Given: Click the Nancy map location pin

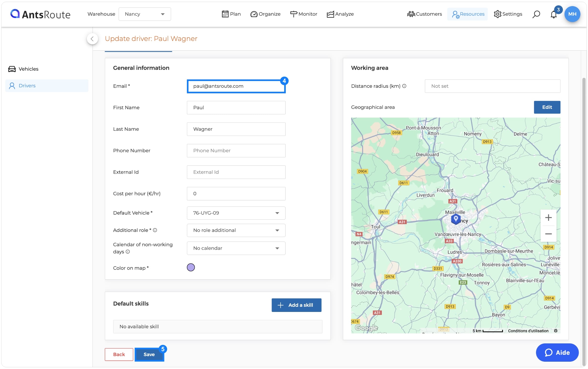Looking at the screenshot, I should coord(456,219).
